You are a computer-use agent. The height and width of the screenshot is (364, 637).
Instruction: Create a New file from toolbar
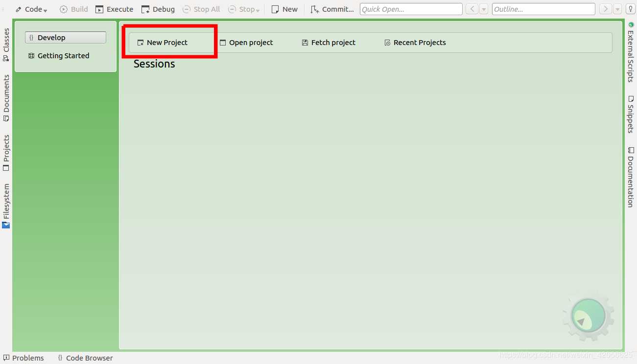(x=284, y=9)
